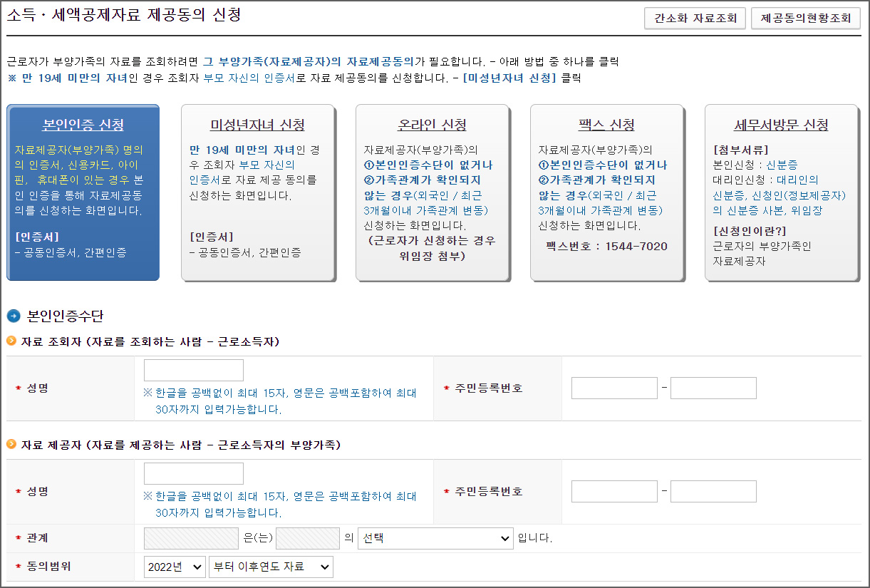Viewport: 870px width, 588px height.
Task: Click the first 주민등록번호 box for 자료 조회자
Action: (614, 388)
